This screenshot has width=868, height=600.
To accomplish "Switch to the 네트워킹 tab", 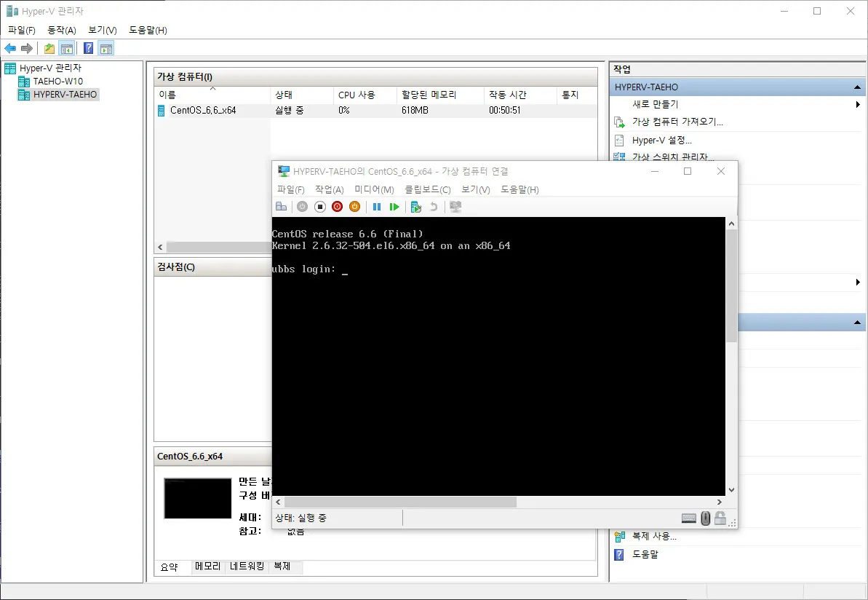I will point(247,567).
